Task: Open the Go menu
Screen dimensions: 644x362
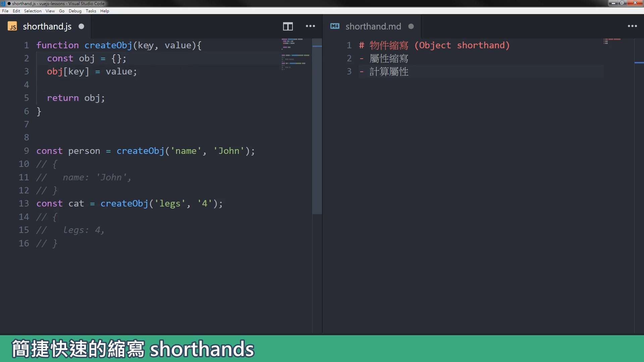Action: pos(61,11)
